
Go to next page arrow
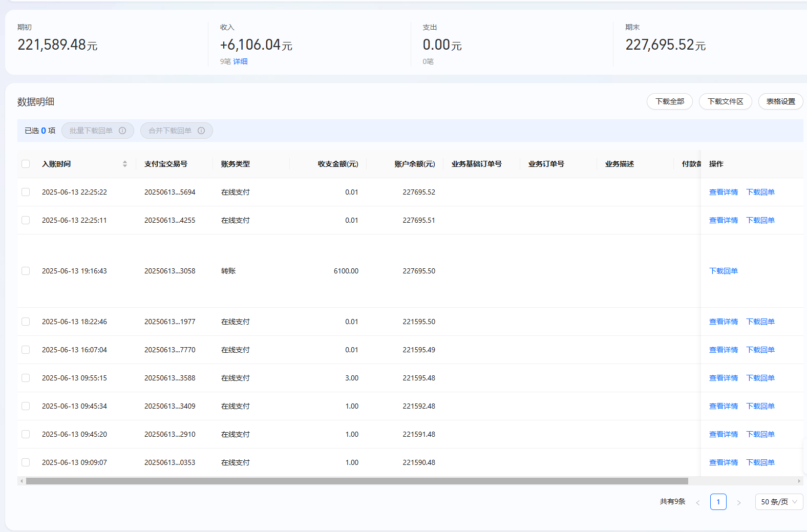739,502
